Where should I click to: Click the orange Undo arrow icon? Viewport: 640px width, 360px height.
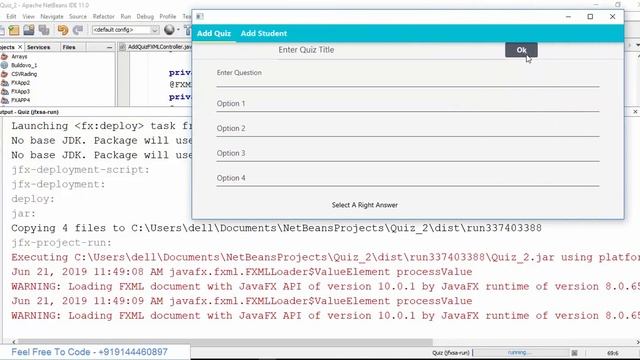click(62, 30)
